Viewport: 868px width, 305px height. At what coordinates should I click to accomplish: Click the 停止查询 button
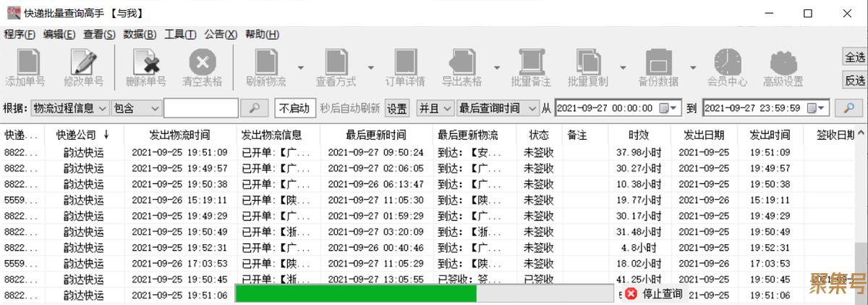point(655,293)
